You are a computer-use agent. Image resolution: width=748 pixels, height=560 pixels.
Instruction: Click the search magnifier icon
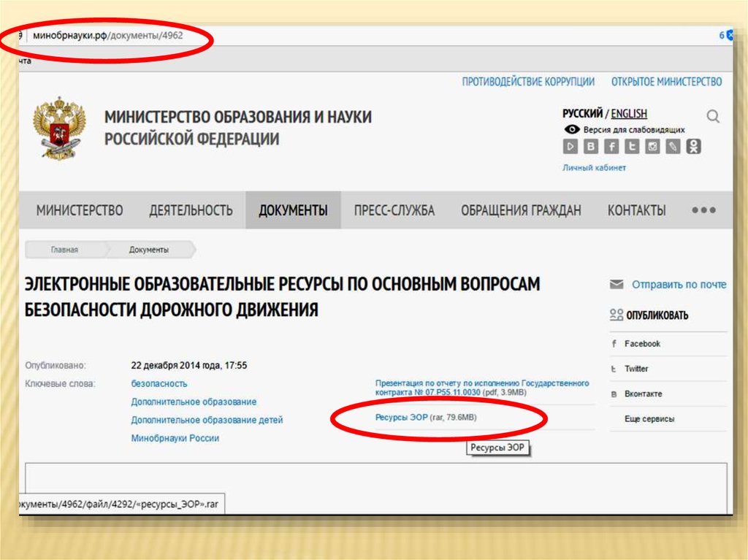coord(713,116)
